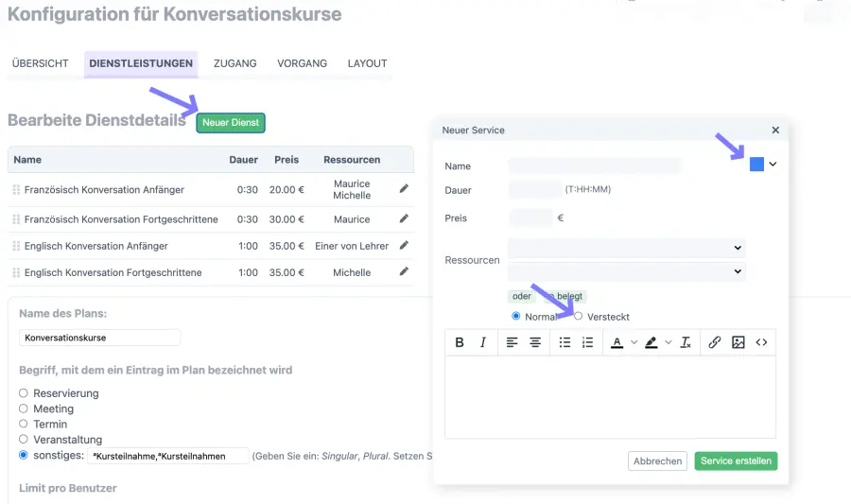
Task: Apply italic formatting in the editor
Action: 483,342
